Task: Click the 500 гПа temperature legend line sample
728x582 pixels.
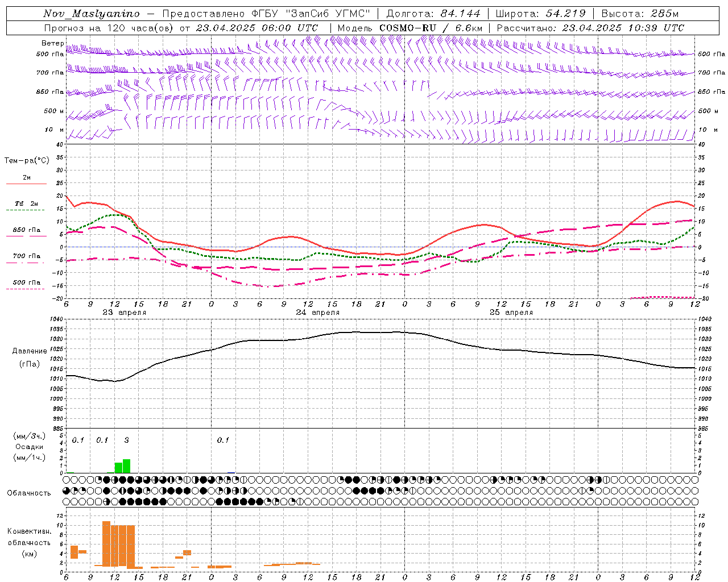Action: (x=25, y=289)
